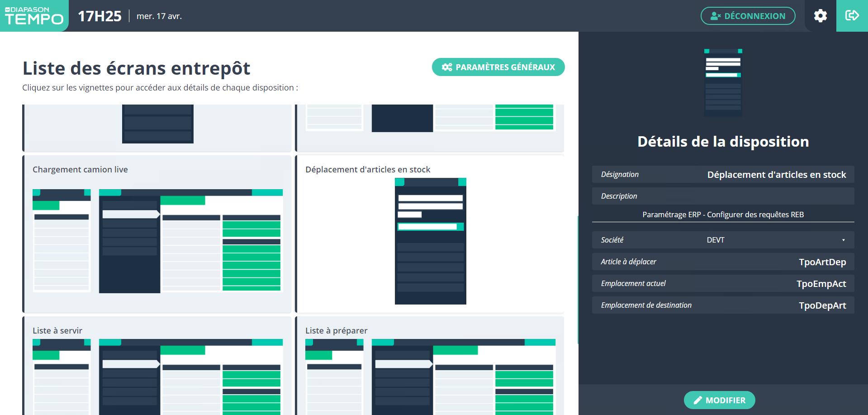Screen dimensions: 868x415
Task: Click the exit arrow icon in top-right
Action: [x=852, y=16]
